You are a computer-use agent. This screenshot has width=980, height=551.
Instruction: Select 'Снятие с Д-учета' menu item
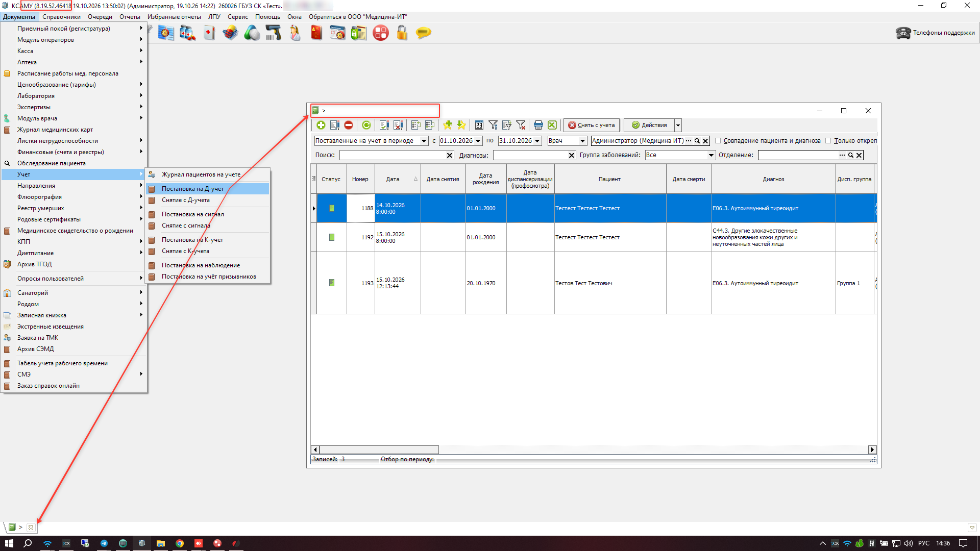(208, 200)
